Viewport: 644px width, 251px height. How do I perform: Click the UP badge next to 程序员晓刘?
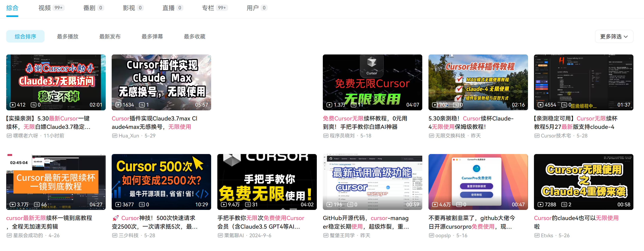(326, 136)
